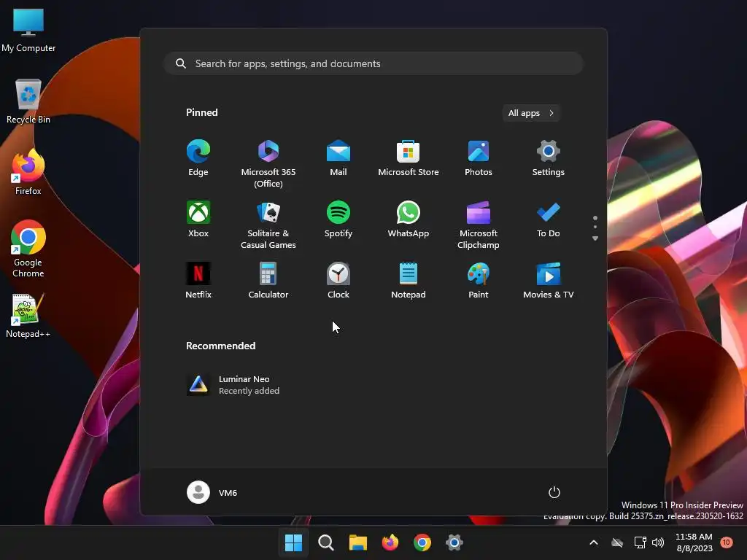Screen dimensions: 747x560
Task: Click the volume speaker icon
Action: [x=658, y=542]
